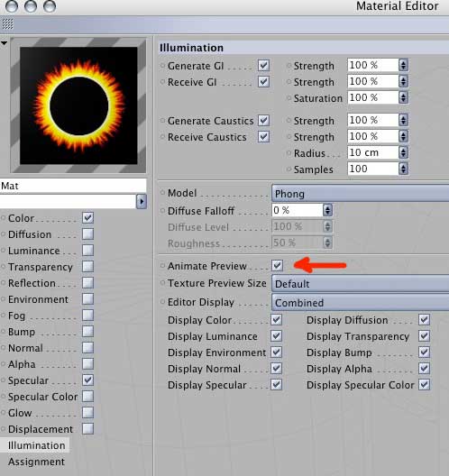449x476 pixels.
Task: Click the Saturation animation dot
Action: (x=289, y=98)
